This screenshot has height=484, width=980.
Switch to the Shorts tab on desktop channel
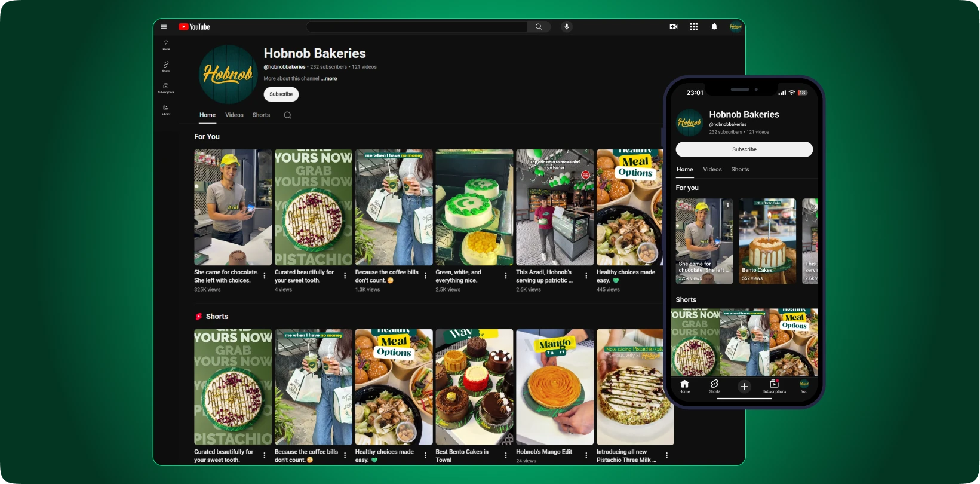click(261, 115)
